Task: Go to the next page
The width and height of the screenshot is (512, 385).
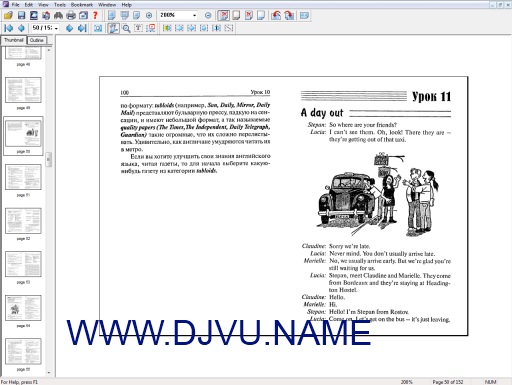Action: click(x=69, y=28)
